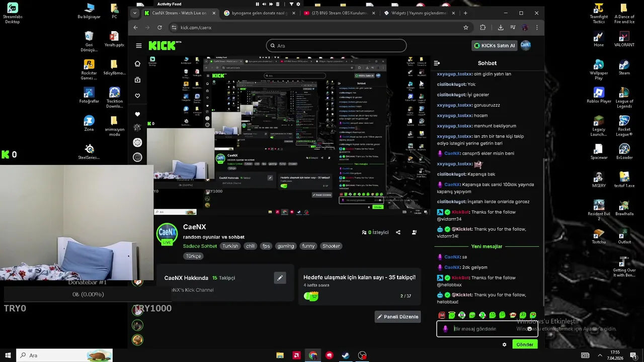Switch to BNG Stream OBS Kurulumu tab
Screen dimensions: 644x362
pos(340,13)
